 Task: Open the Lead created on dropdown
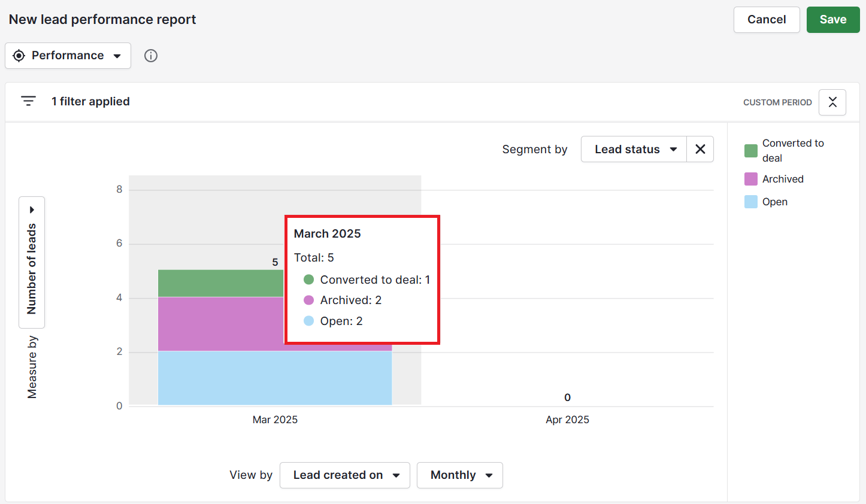point(344,475)
